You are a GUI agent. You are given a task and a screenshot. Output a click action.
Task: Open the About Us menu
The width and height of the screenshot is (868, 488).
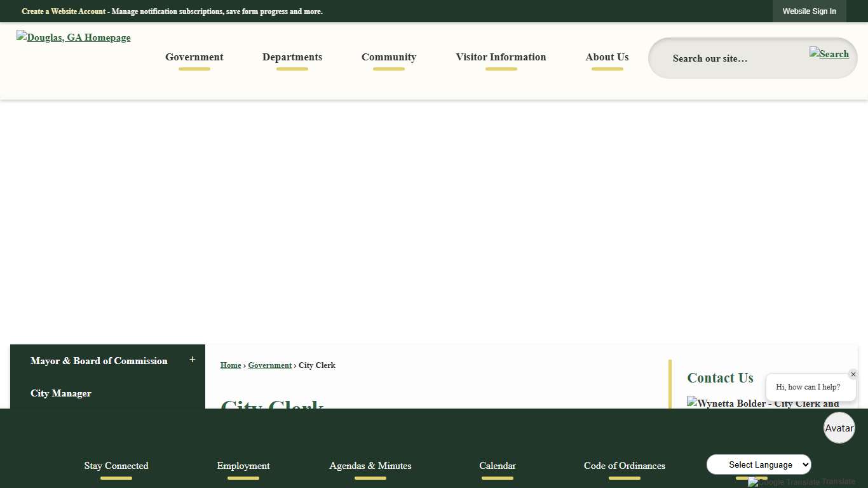(607, 57)
